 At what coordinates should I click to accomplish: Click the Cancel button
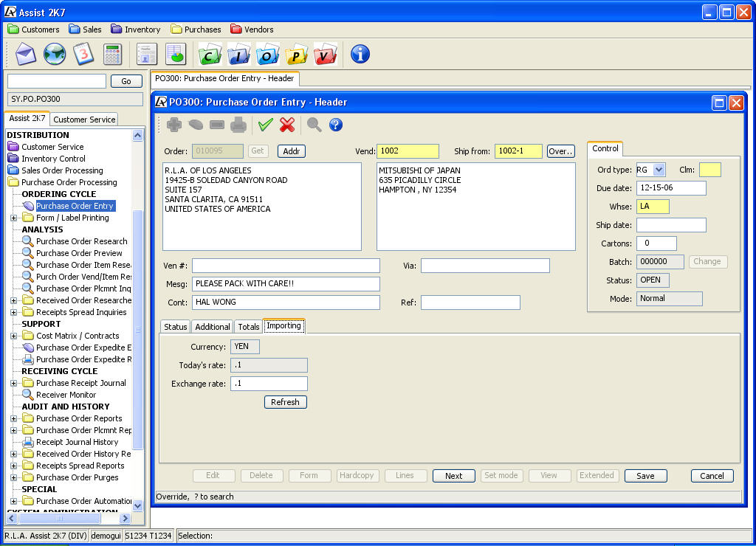(712, 476)
